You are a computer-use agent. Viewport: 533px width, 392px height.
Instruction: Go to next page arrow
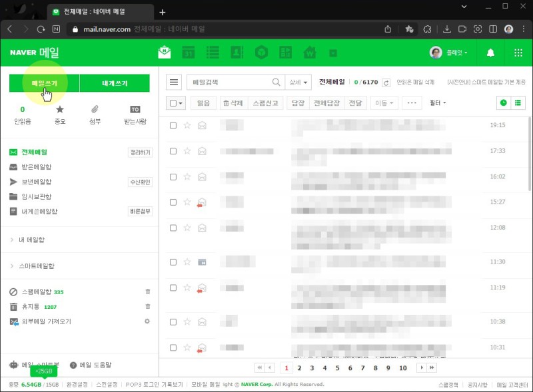[422, 367]
